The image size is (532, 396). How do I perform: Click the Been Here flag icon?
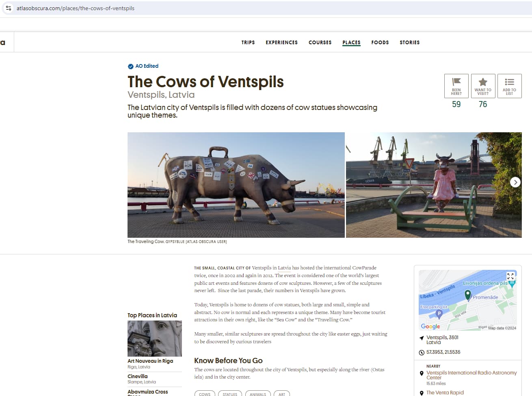coord(456,82)
